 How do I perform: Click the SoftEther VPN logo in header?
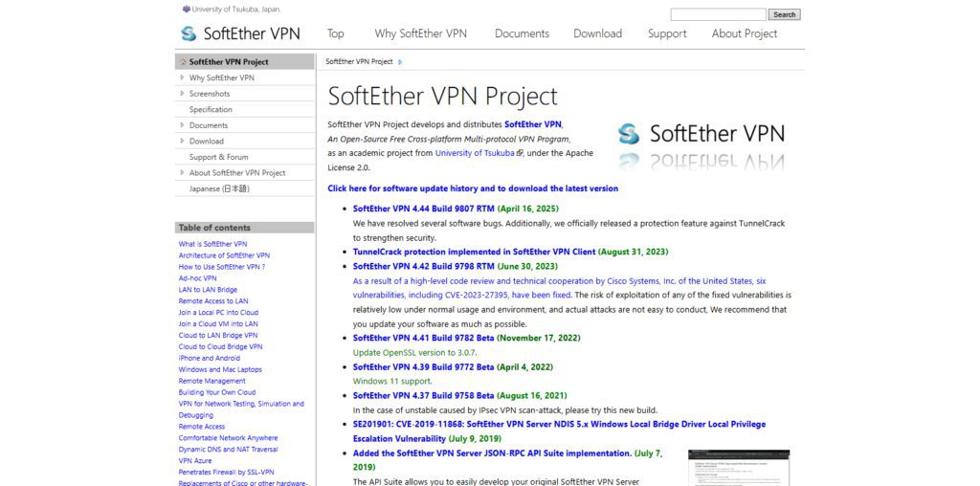[240, 33]
